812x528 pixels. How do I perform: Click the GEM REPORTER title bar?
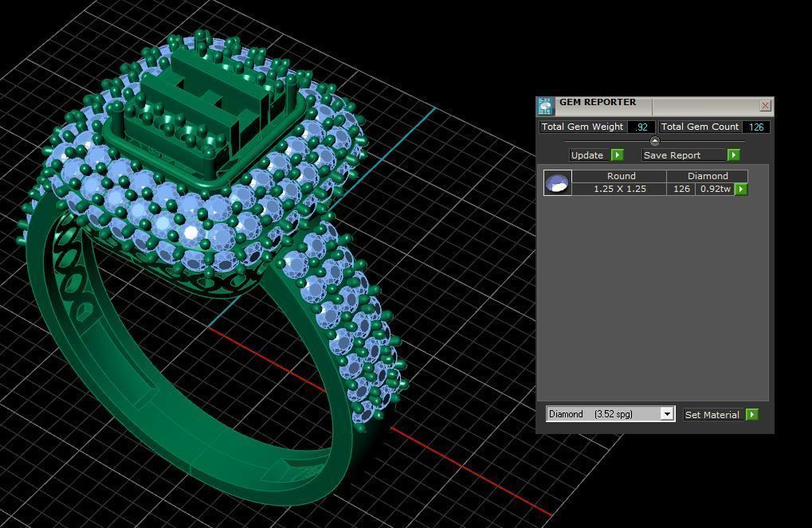[x=655, y=106]
